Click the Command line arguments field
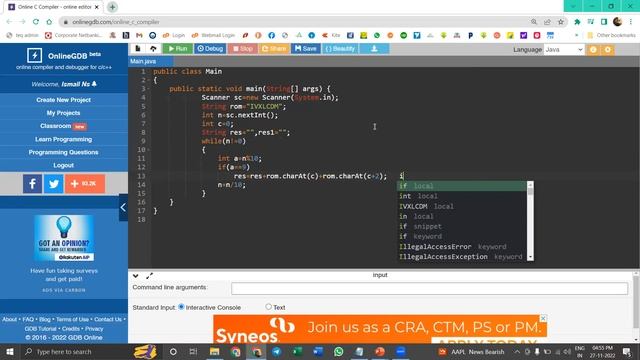 pyautogui.click(x=429, y=289)
